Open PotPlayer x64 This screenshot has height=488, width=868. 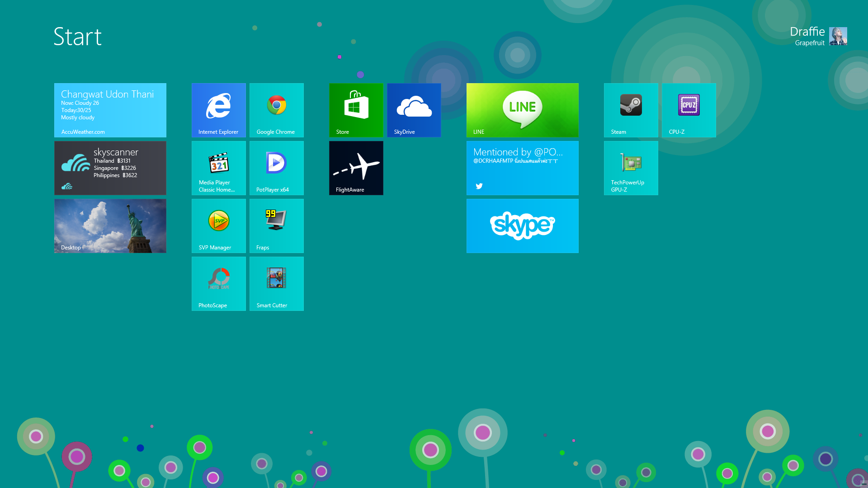click(277, 168)
